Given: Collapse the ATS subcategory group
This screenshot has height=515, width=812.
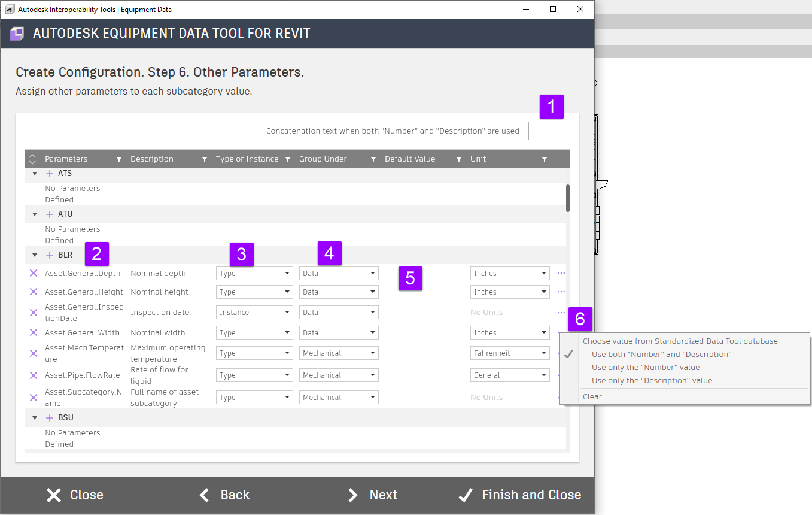Looking at the screenshot, I should point(35,174).
